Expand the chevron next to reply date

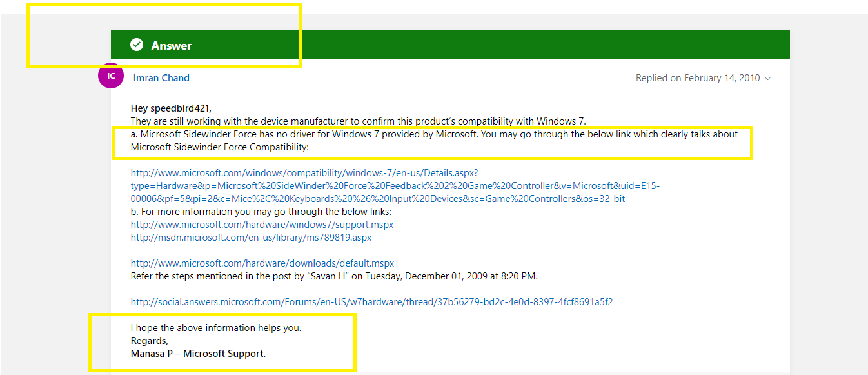click(x=767, y=79)
